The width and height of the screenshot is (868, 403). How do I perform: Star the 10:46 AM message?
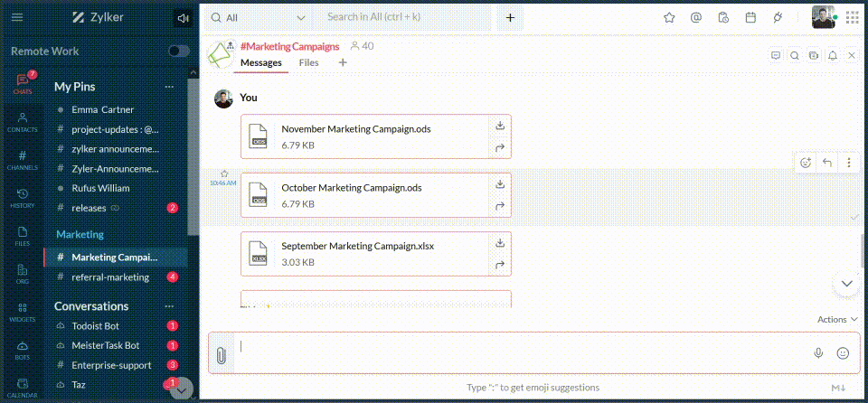click(x=224, y=173)
